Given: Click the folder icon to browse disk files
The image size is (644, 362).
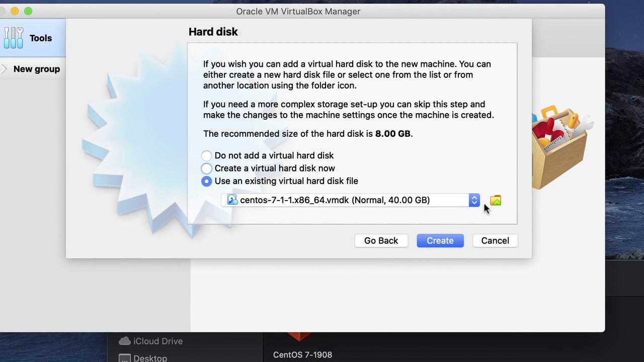Looking at the screenshot, I should point(496,201).
